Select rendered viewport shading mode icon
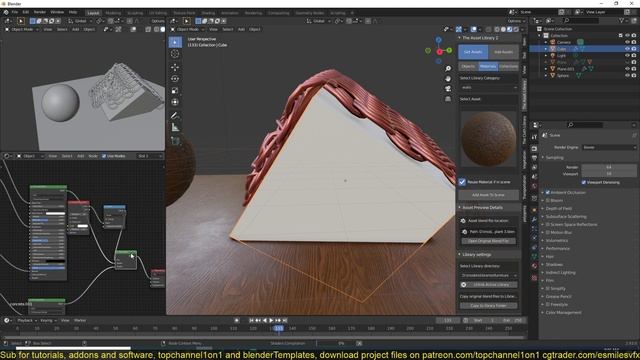This screenshot has height=360, width=640. coord(516,29)
